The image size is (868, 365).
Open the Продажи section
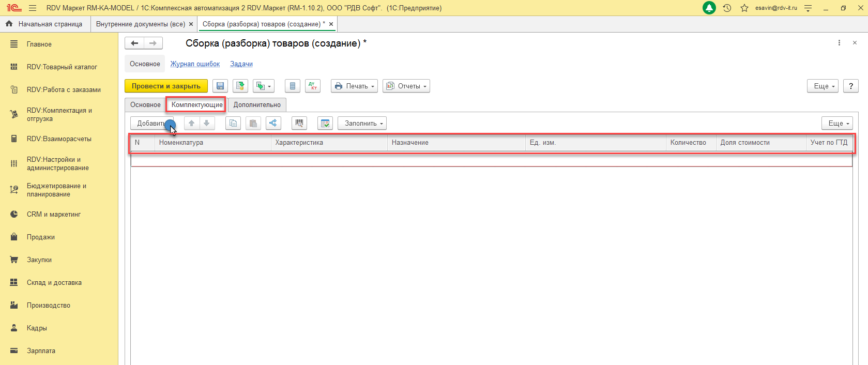click(41, 237)
